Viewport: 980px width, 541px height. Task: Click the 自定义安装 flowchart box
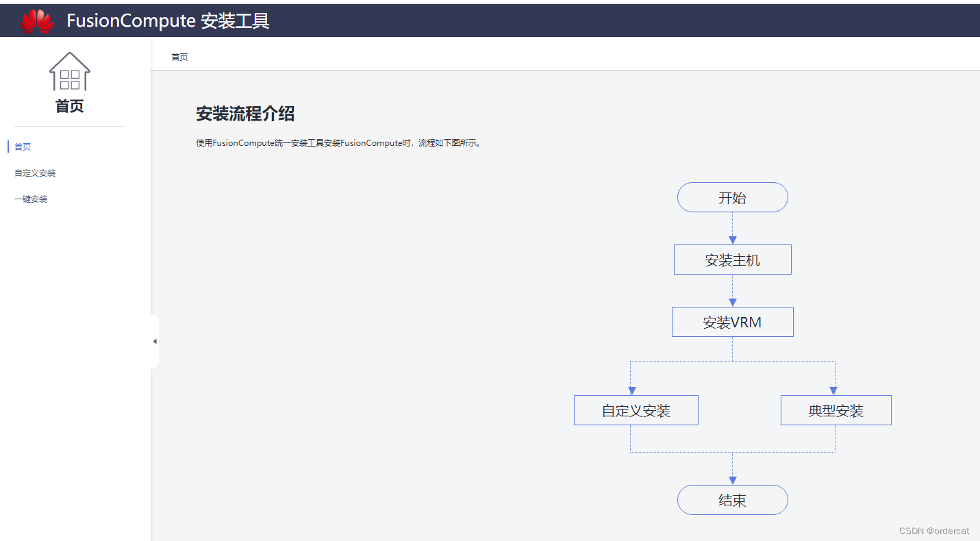coord(636,410)
